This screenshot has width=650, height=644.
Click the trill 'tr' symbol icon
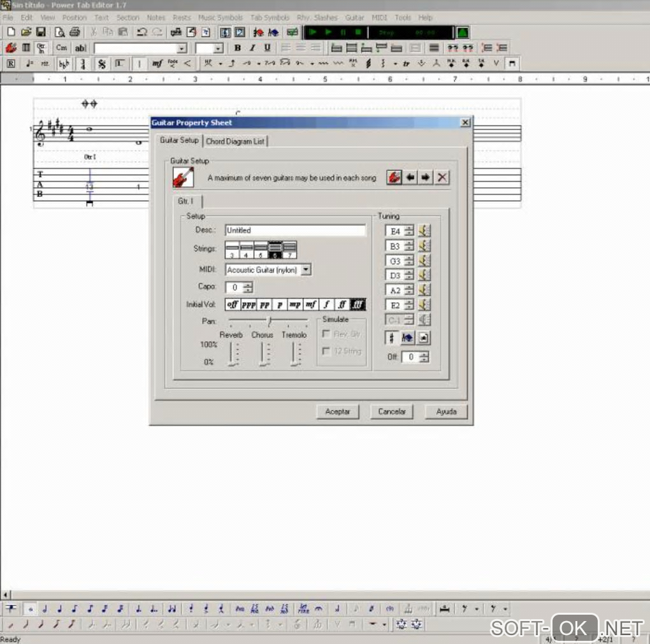[407, 64]
